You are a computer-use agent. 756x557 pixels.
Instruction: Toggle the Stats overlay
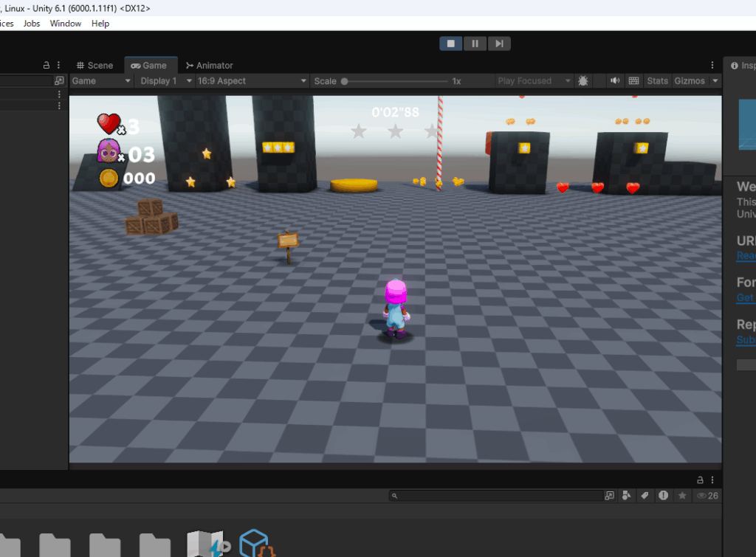tap(657, 81)
